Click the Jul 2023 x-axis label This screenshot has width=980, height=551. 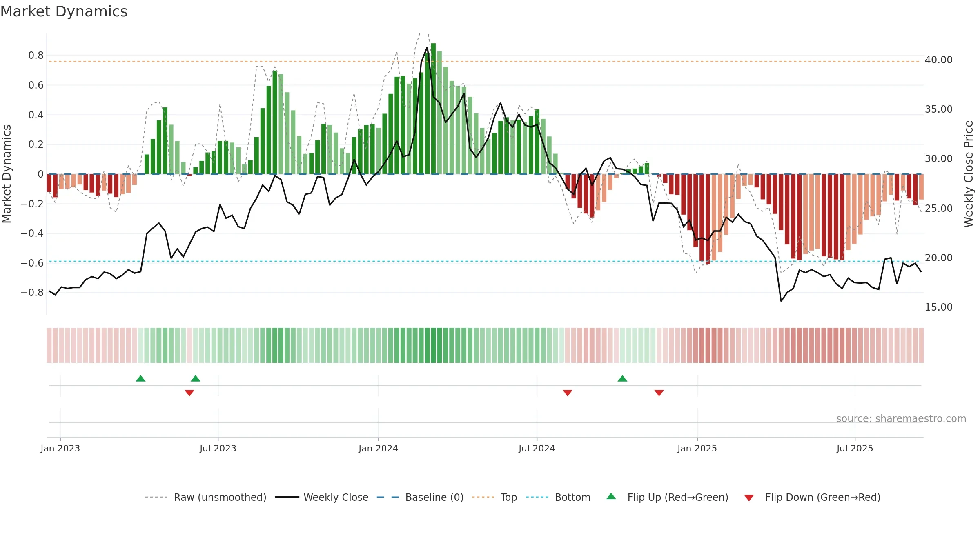coord(218,448)
